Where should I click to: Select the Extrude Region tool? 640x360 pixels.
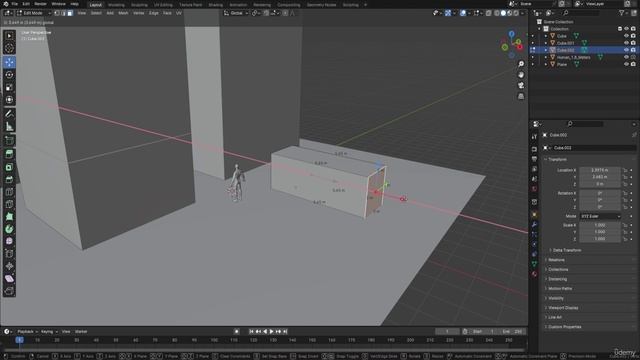pos(9,154)
